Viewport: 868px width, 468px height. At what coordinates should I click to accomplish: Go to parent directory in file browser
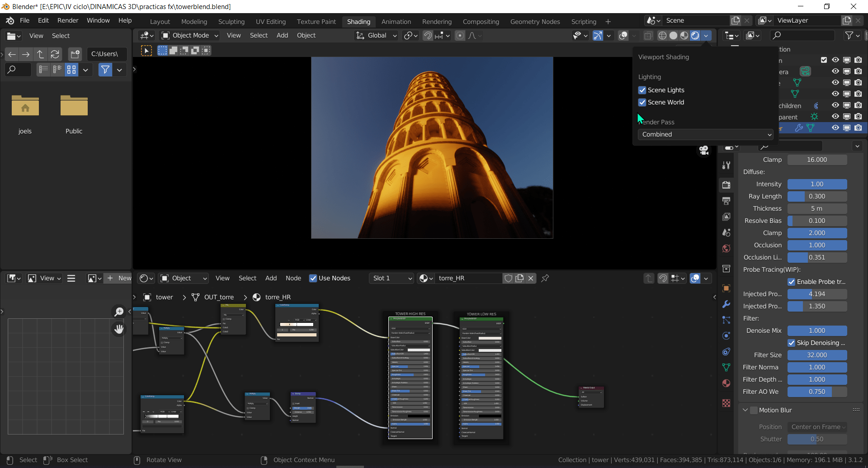pyautogui.click(x=40, y=54)
